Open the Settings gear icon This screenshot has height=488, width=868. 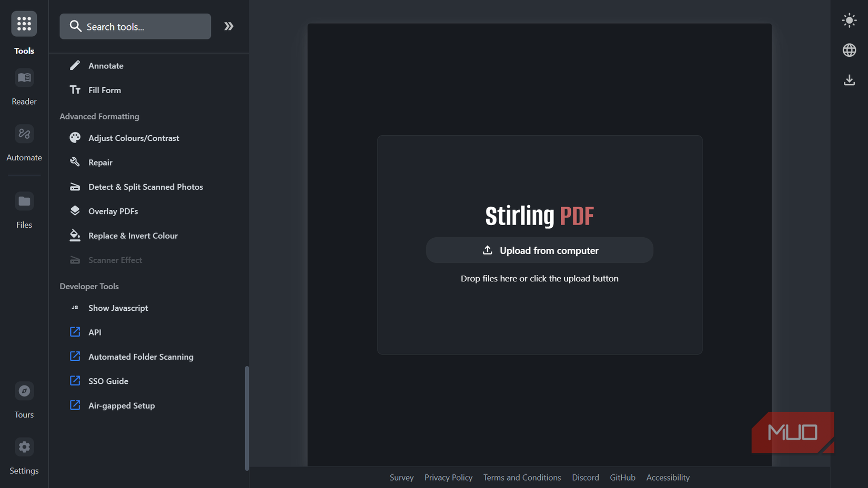pos(24,447)
